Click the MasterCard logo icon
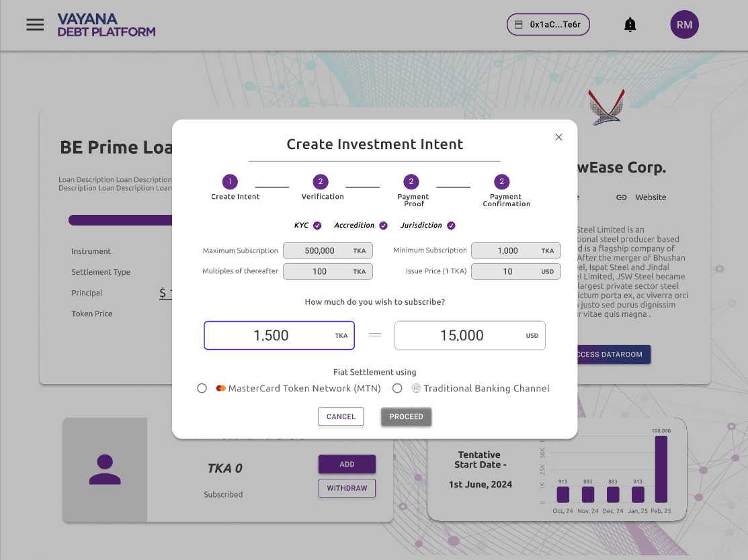Screen dimensions: 748x560 220,388
